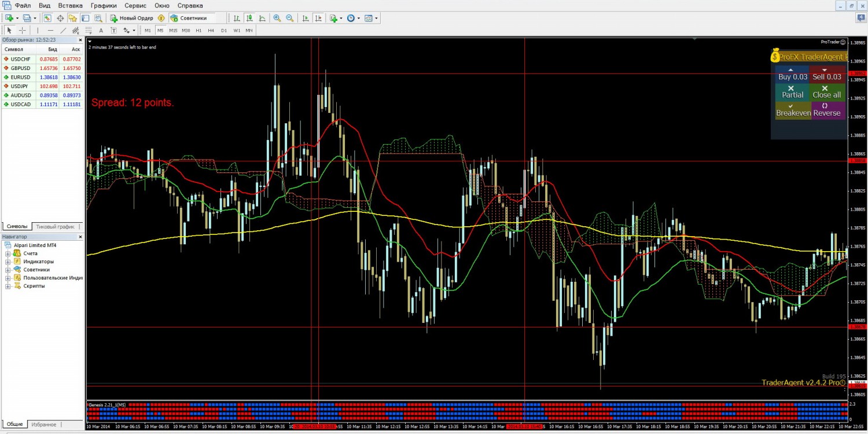Open the Profiles icon in toolbar

[x=26, y=18]
